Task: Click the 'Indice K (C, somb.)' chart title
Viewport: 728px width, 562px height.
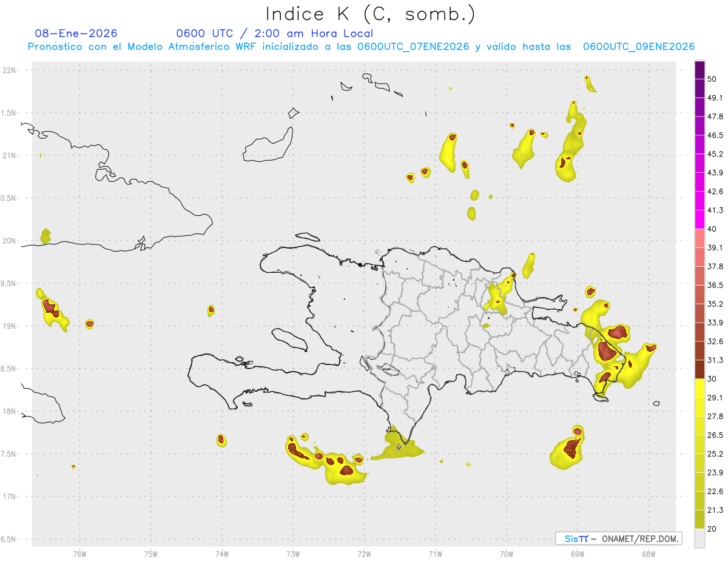Action: [371, 13]
